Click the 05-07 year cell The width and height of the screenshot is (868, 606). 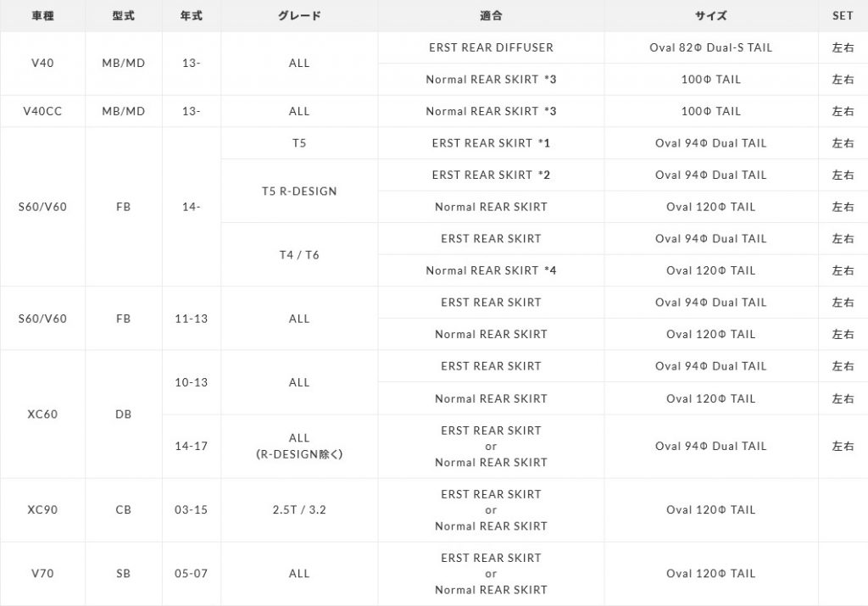(192, 574)
